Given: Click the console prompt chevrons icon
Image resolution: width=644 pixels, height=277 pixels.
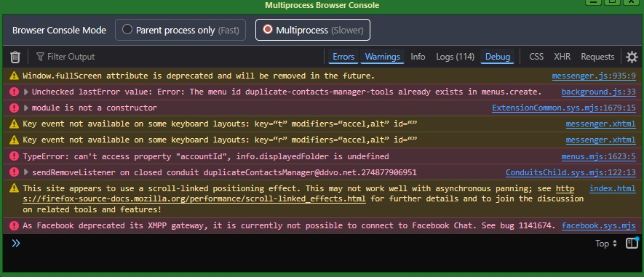Looking at the screenshot, I should coord(16,244).
